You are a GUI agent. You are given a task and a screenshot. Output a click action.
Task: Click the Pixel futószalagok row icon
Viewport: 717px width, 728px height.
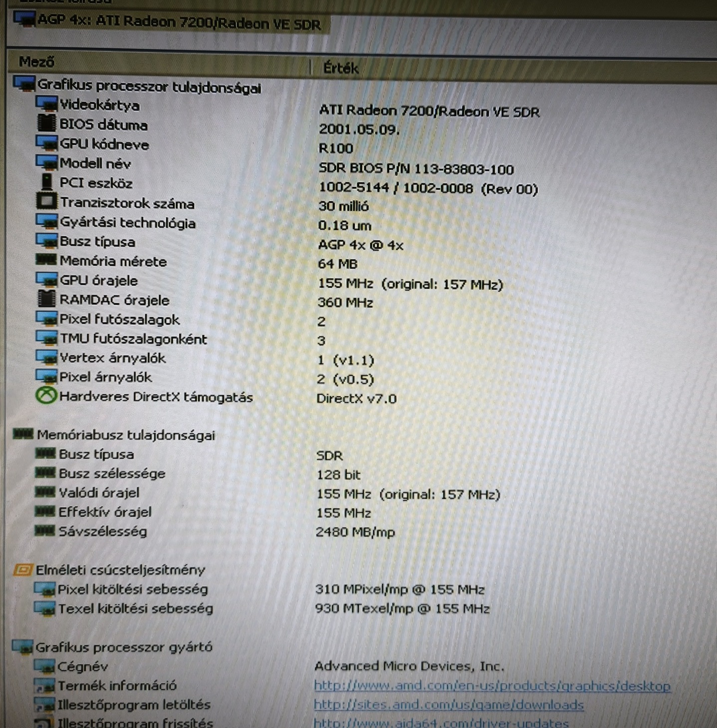point(46,318)
